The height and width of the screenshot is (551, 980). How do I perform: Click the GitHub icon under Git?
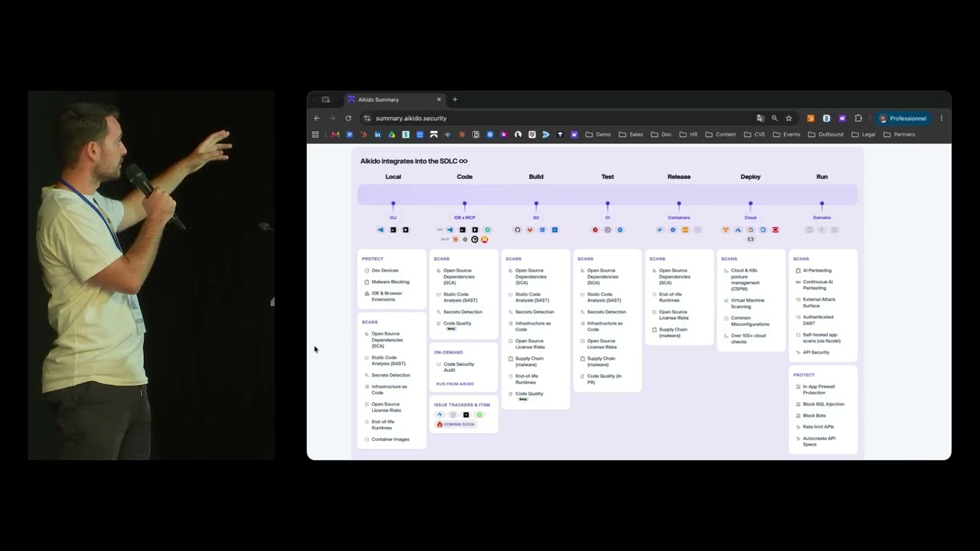(x=518, y=230)
